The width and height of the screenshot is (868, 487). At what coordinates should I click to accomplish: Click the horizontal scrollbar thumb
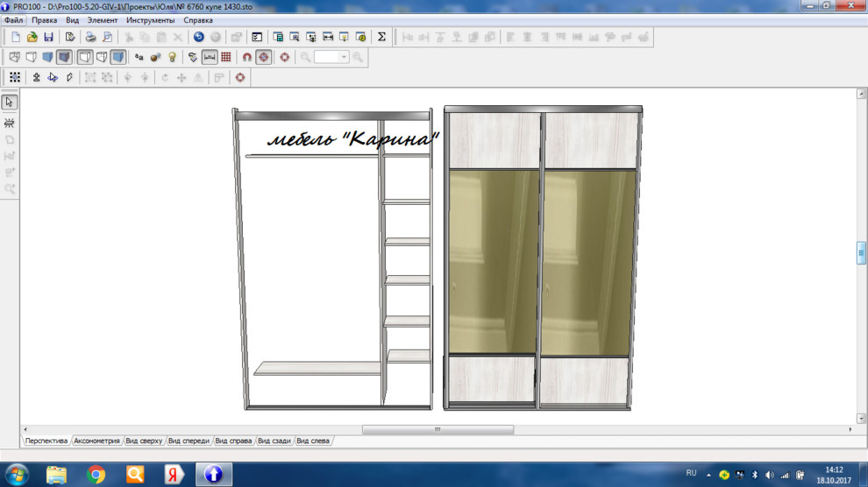click(x=438, y=429)
